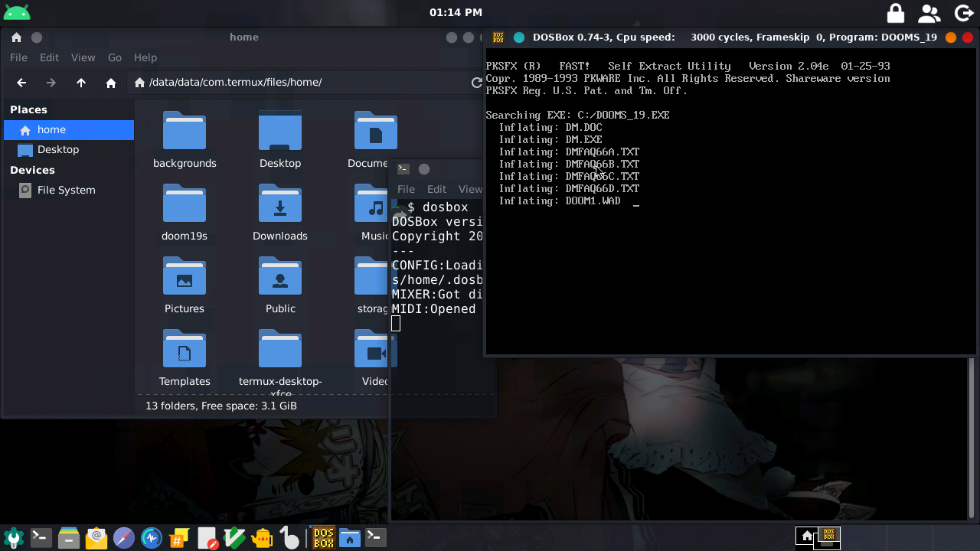Click the status bar text '13 folders, Free space: 3.1 GiB'
The width and height of the screenshot is (980, 551).
pyautogui.click(x=221, y=406)
